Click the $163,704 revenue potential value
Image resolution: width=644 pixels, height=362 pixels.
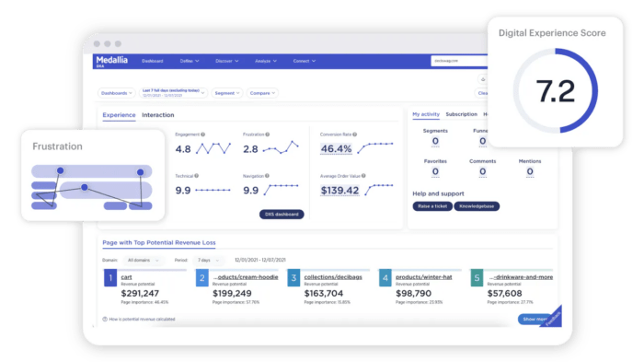point(324,294)
